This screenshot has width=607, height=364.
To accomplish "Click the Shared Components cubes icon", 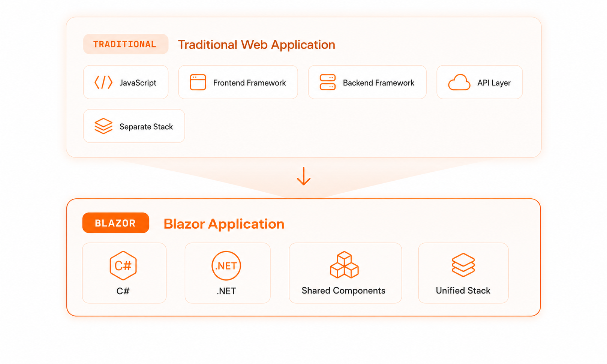I will tap(344, 265).
